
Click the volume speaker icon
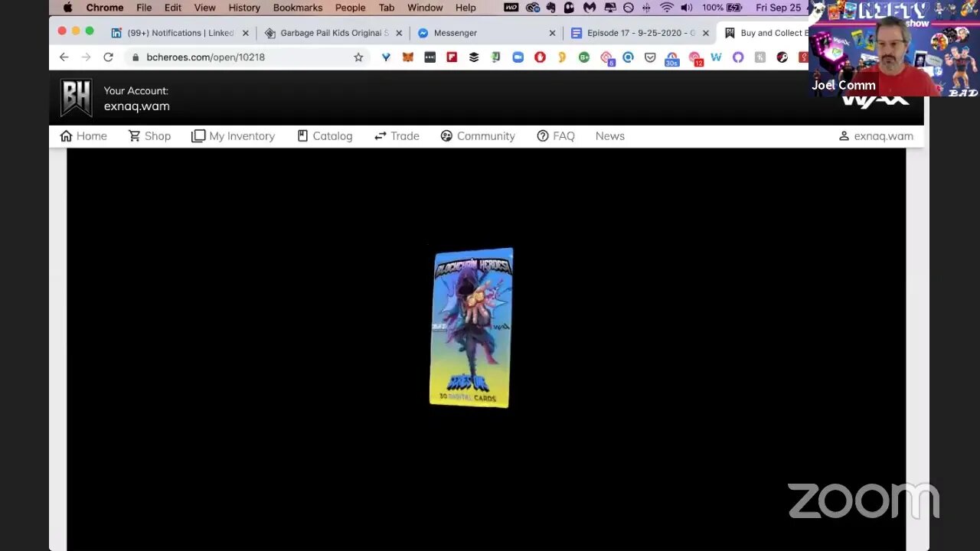(x=687, y=8)
